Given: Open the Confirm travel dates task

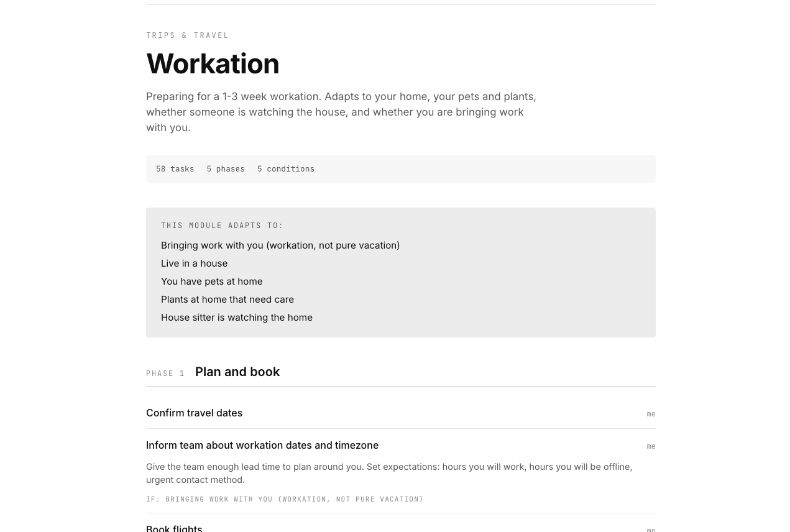Looking at the screenshot, I should point(194,413).
